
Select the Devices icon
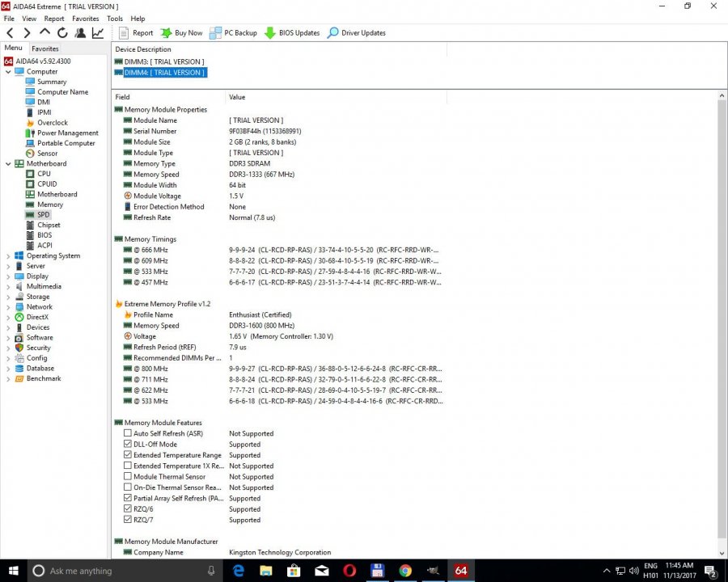coord(19,327)
